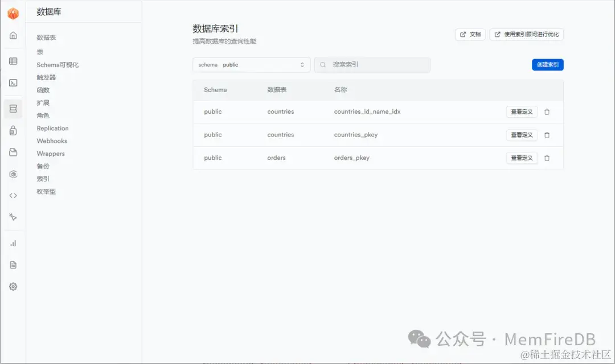Open the Table editor icon

coord(13,61)
